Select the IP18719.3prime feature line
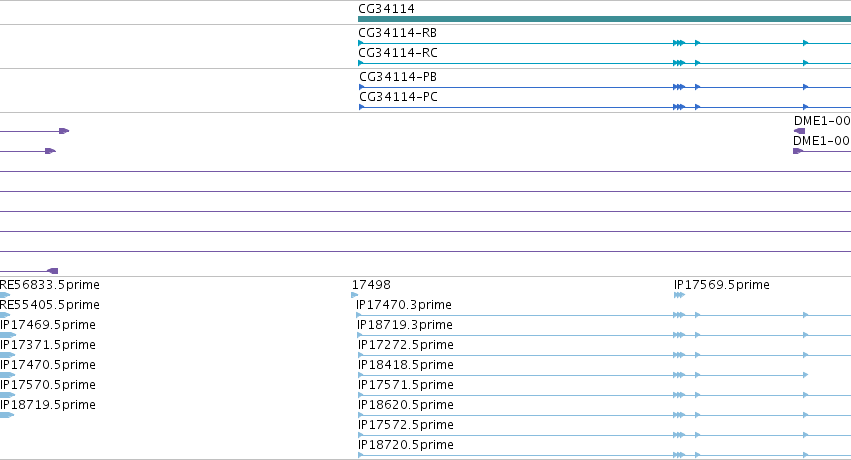Screen dimensions: 851x460 [x=604, y=335]
